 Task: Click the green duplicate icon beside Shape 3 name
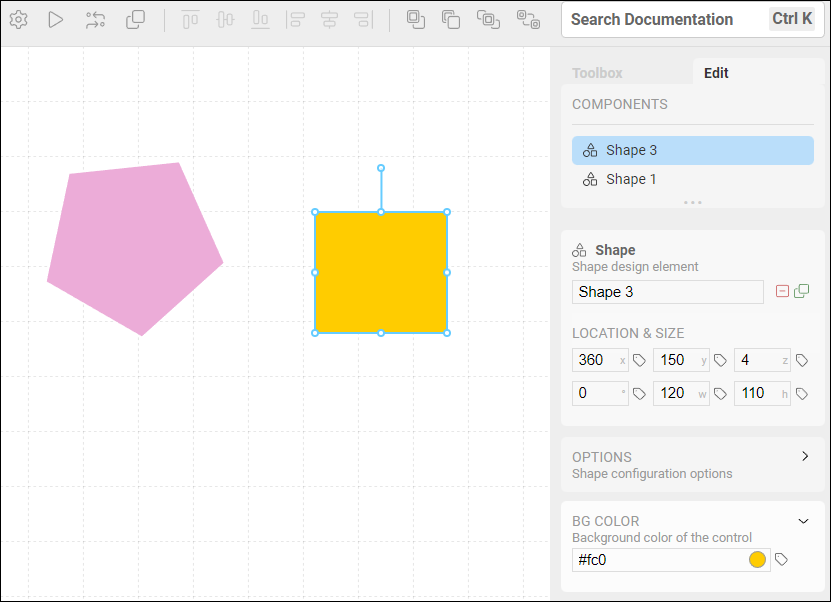[x=802, y=292]
